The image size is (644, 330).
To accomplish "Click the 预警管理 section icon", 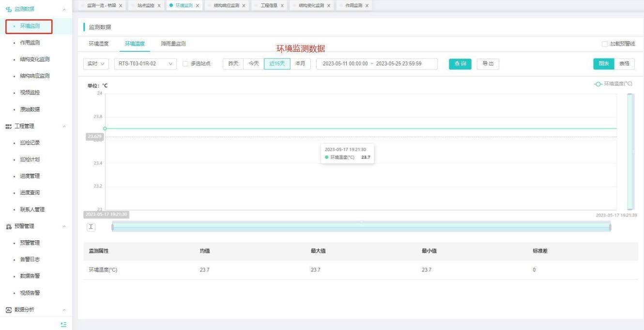I will coord(7,226).
